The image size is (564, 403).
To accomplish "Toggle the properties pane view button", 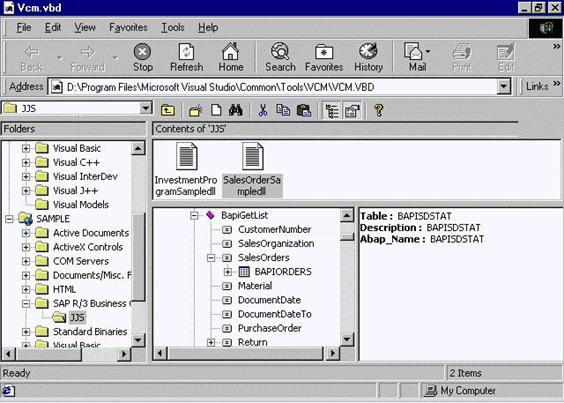I will point(352,110).
